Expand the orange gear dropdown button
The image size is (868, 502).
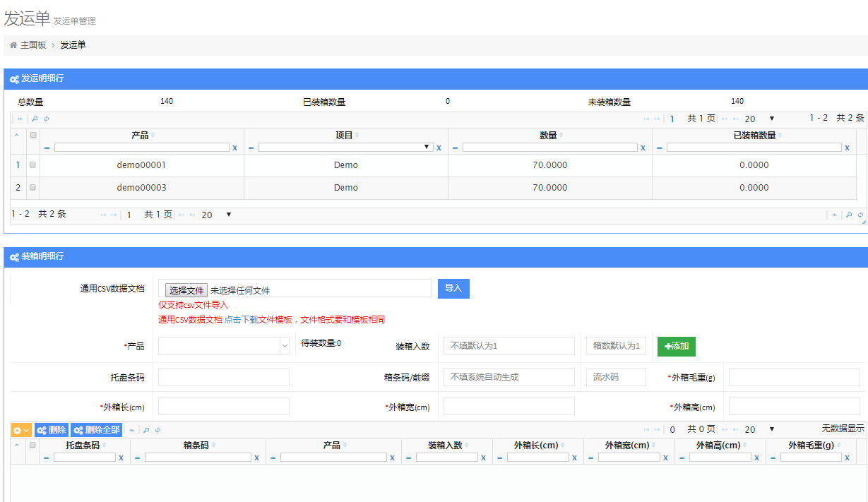point(21,430)
